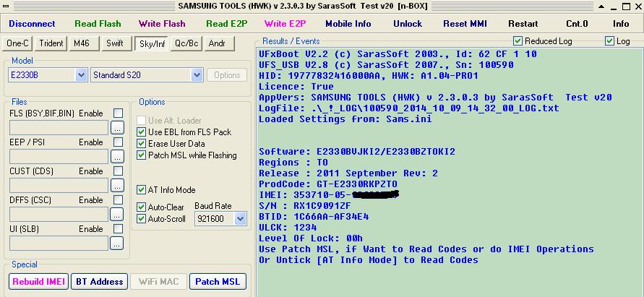Click the Software: E2330BVJKI2 line
This screenshot has width=644, height=297.
[x=356, y=152]
